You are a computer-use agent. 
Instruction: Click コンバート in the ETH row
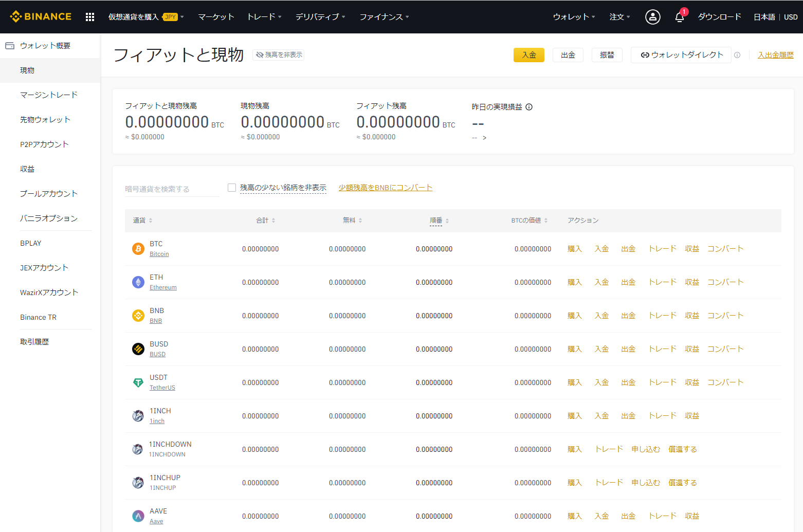pyautogui.click(x=725, y=282)
